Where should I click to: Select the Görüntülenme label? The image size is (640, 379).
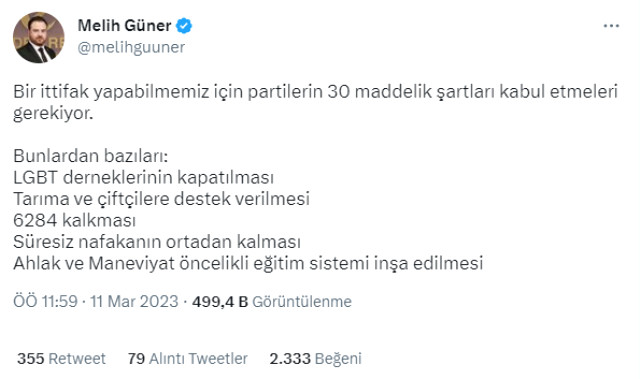point(302,301)
